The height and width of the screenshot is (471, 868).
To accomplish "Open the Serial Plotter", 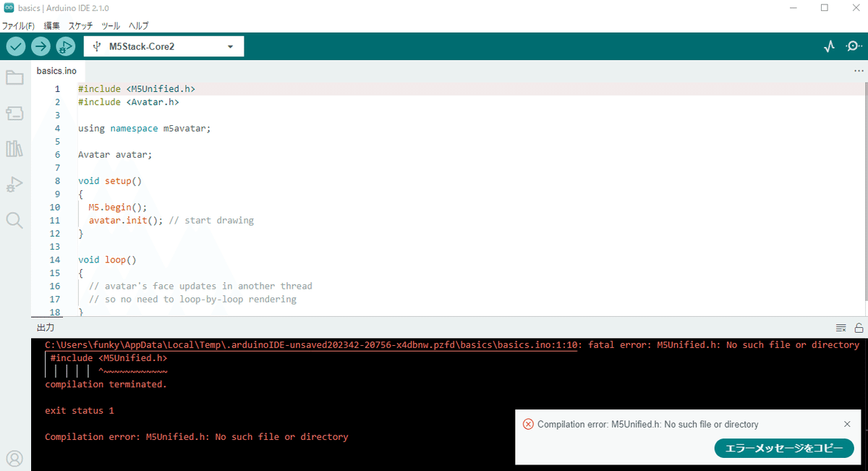I will tap(830, 46).
